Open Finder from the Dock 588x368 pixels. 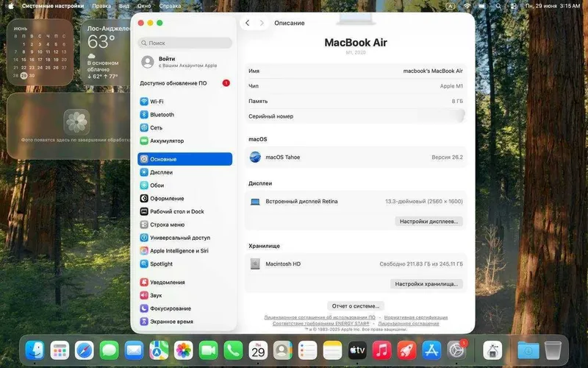tap(35, 350)
